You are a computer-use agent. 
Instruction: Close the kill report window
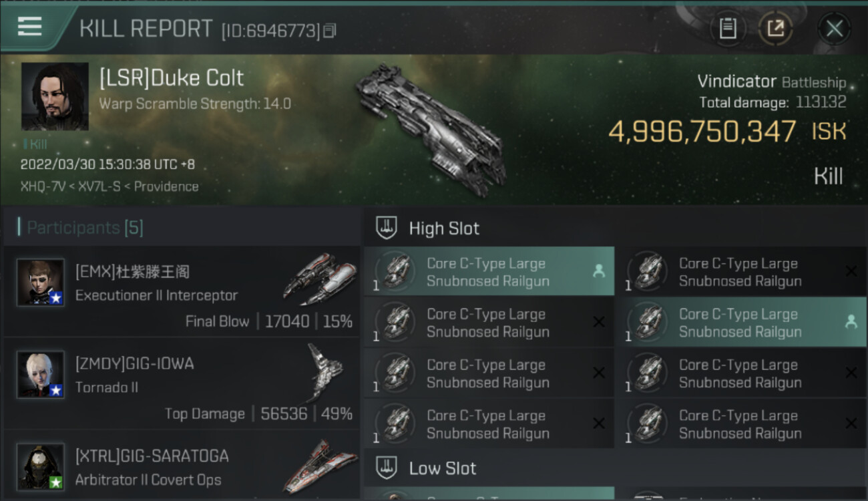point(834,29)
